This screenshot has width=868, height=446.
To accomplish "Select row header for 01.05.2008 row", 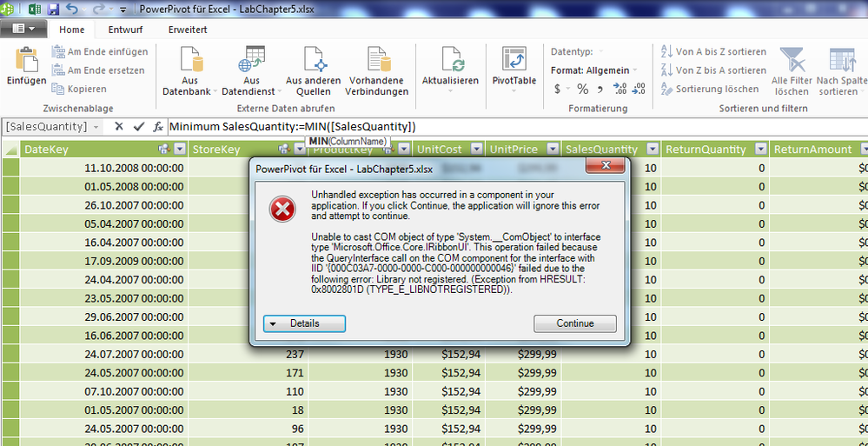I will point(10,187).
